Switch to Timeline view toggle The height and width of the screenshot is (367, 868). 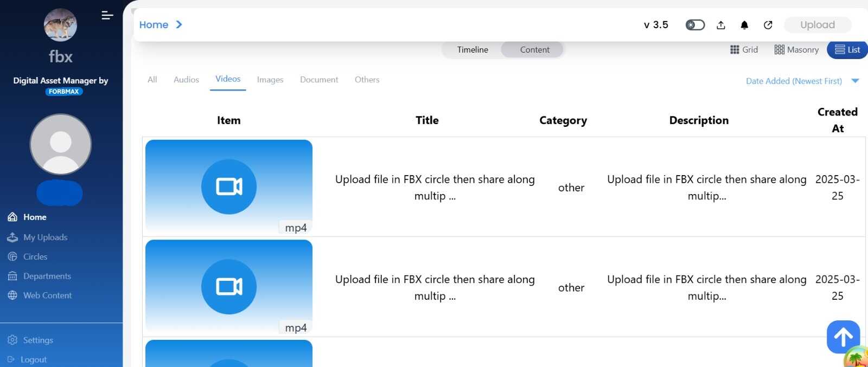click(x=472, y=50)
